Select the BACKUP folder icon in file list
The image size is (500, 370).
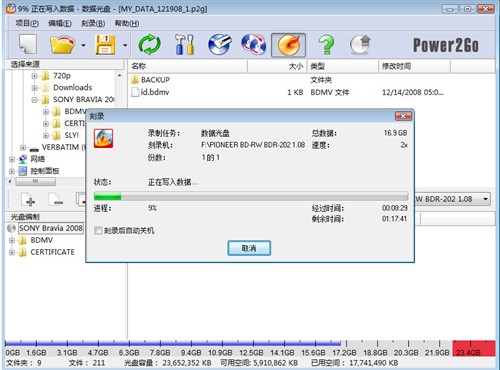[x=135, y=80]
